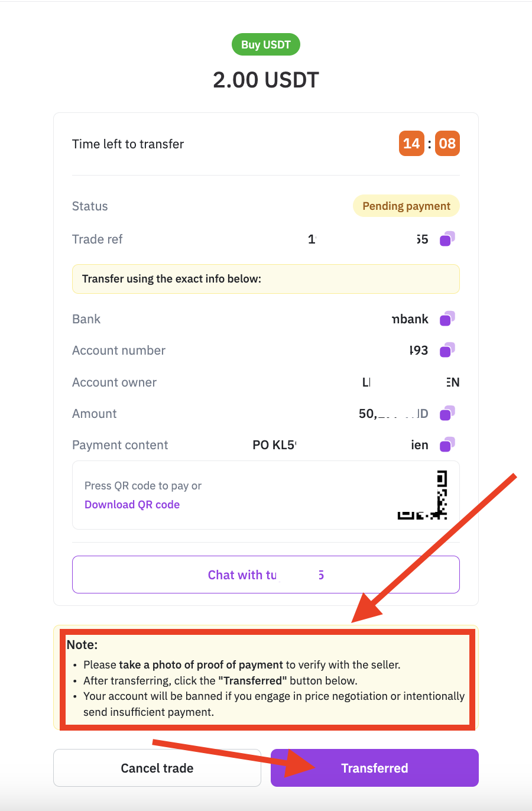This screenshot has height=811, width=532.
Task: Click the Download QR code link
Action: 132,505
